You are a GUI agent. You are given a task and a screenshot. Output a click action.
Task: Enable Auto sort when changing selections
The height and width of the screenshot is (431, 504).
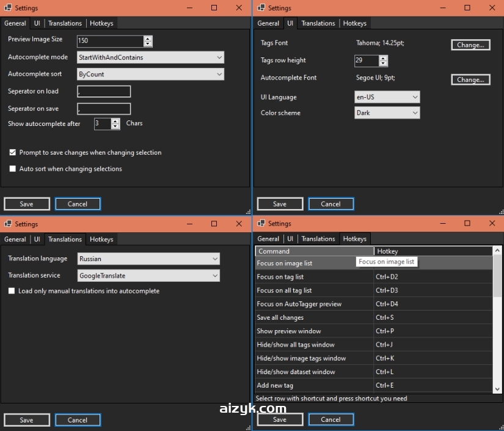pyautogui.click(x=12, y=169)
